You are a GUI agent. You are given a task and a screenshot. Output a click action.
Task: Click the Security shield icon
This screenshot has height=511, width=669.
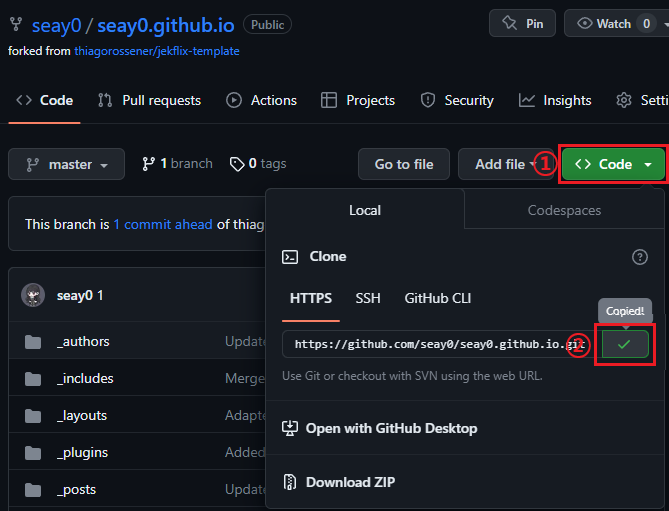(x=428, y=100)
